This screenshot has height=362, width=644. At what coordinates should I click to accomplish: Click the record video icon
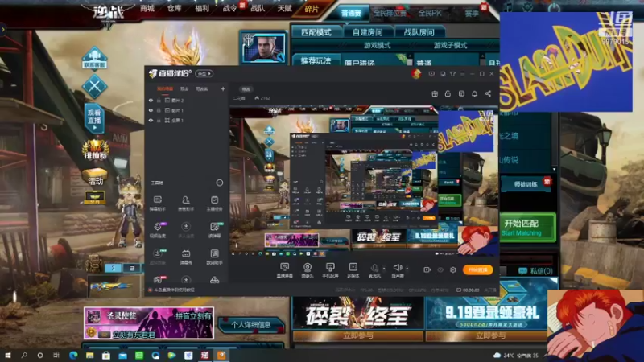coord(427,269)
